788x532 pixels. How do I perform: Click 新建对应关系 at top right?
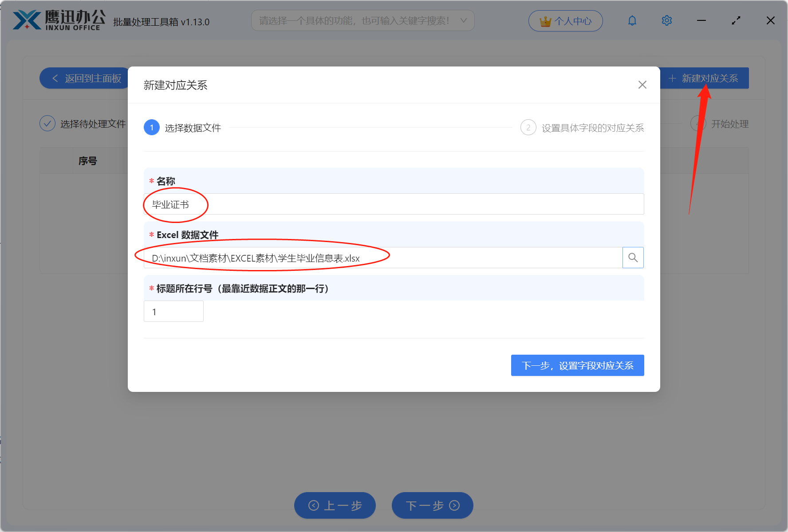[705, 78]
